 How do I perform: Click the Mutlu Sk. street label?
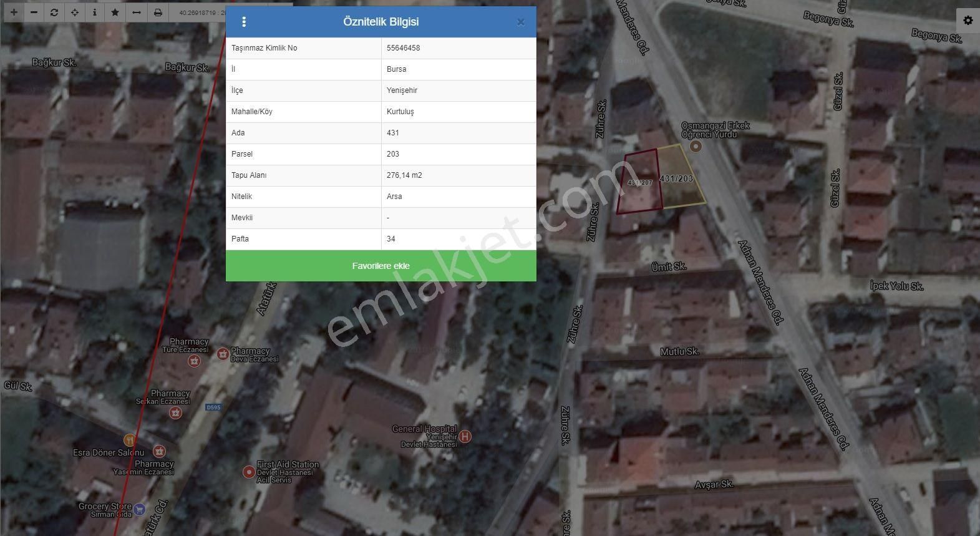click(x=680, y=352)
